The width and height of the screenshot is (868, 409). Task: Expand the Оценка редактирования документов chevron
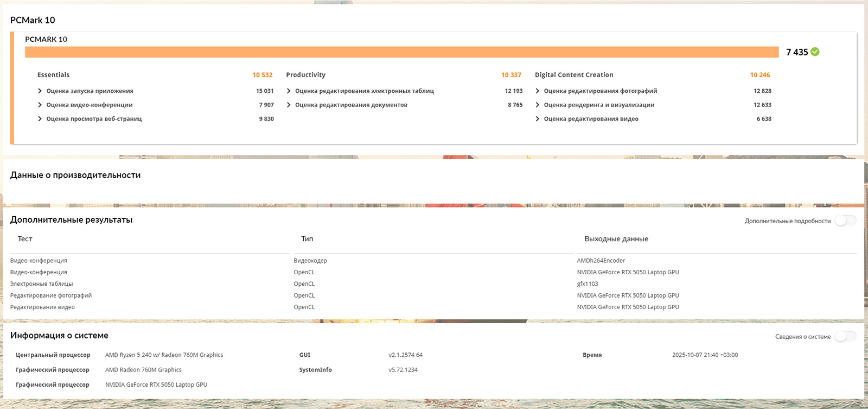(289, 105)
